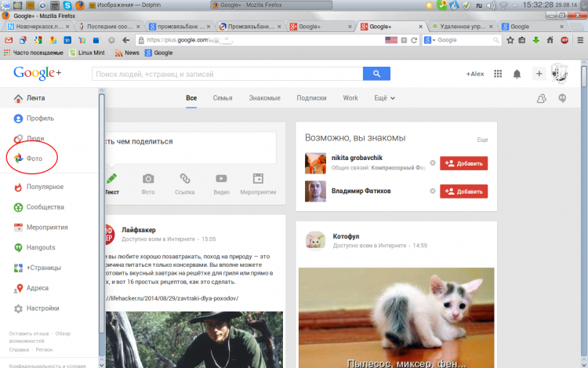Dismiss the nikita grobavchik suggestion
This screenshot has height=368, width=588.
[x=432, y=162]
